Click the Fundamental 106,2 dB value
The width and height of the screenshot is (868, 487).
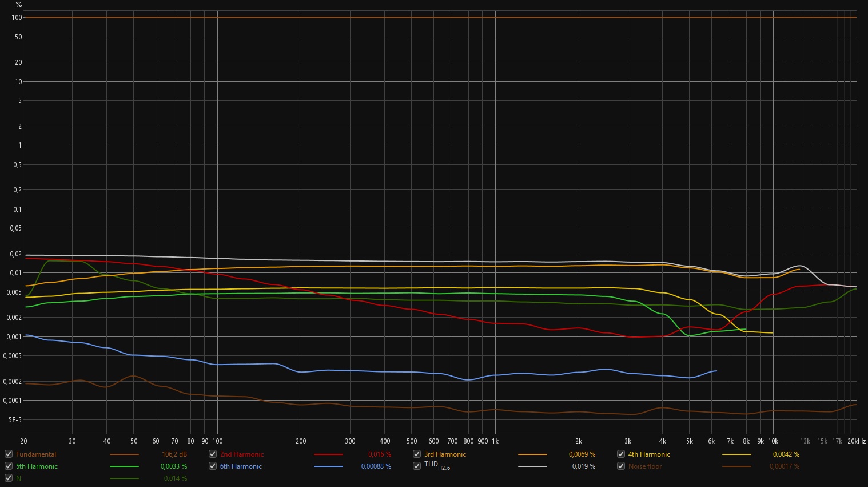(174, 454)
